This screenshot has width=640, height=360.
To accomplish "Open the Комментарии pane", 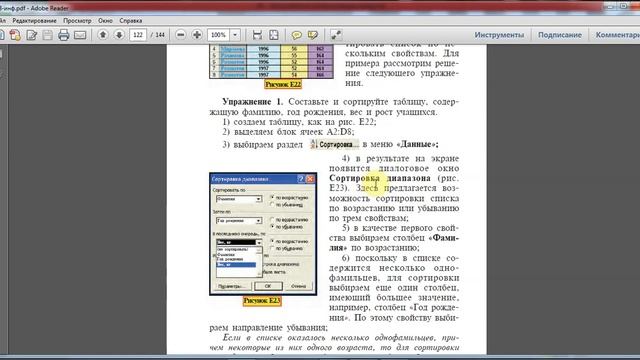I will pos(617,35).
